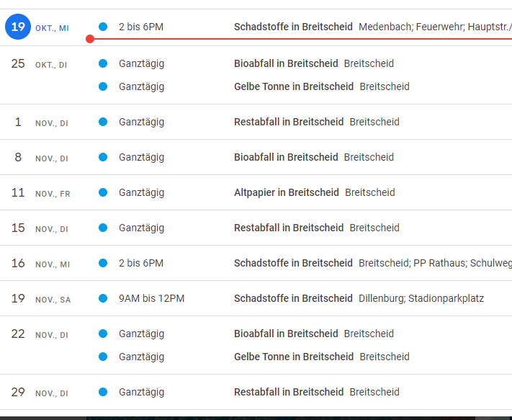The image size is (512, 420).
Task: Click the 9AM bis 12PM time label
Action: point(151,298)
